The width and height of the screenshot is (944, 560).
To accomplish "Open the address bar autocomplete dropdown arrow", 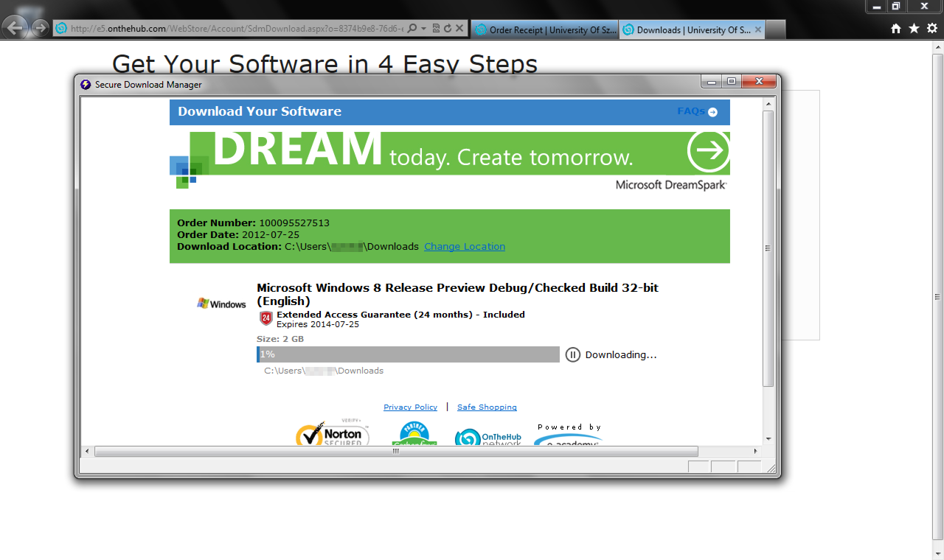I will [x=424, y=29].
